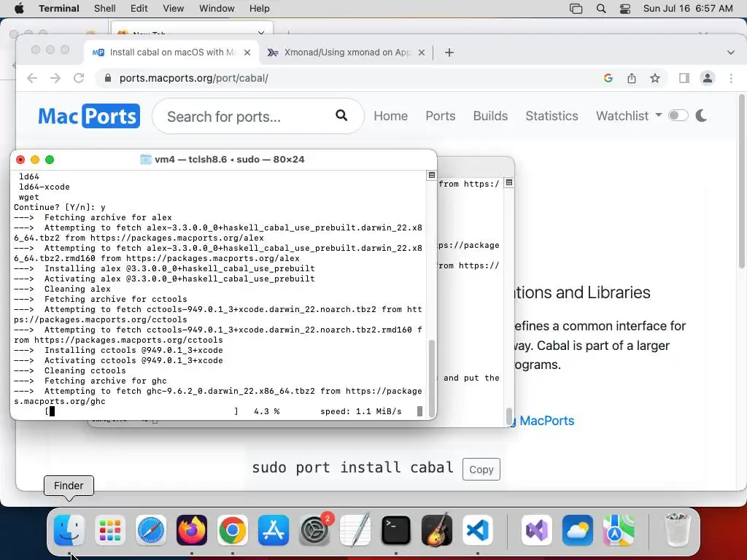Switch to the Xmonad/Using xmonad tab

tap(347, 52)
